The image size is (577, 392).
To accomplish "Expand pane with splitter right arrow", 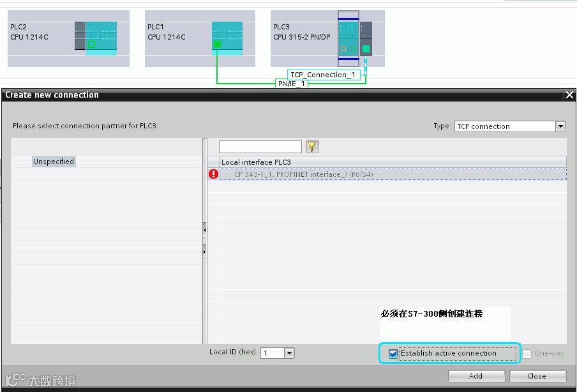I will 205,252.
